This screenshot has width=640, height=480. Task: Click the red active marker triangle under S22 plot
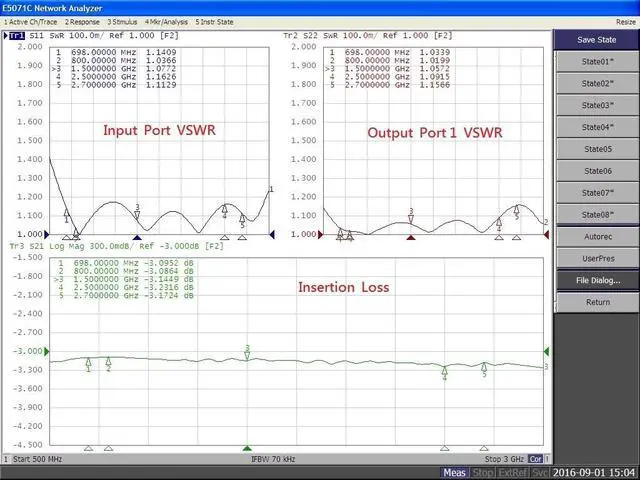coord(411,238)
